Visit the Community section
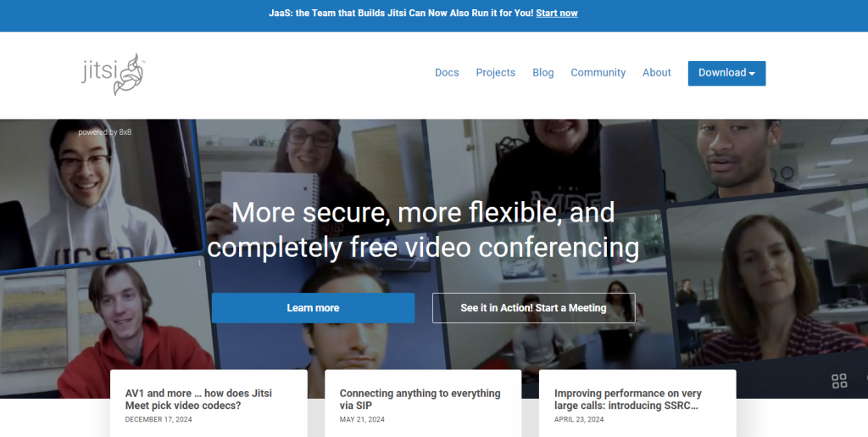 point(598,73)
